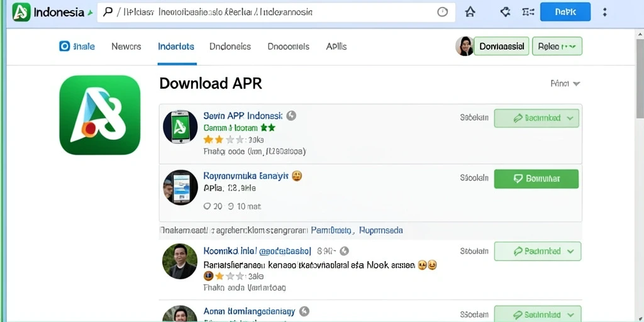Click the green Indonesia logo icon in the toolbar
This screenshot has width=644, height=322.
(21, 12)
